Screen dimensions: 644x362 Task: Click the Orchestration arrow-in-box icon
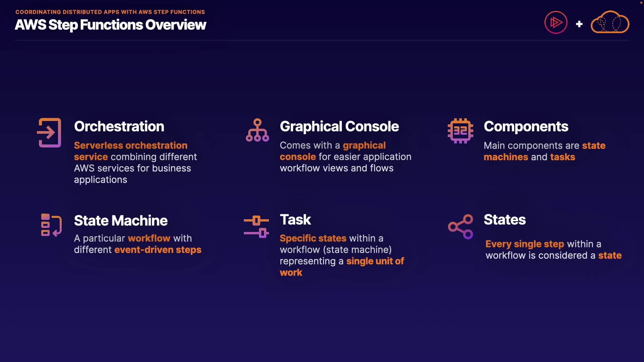click(x=49, y=133)
